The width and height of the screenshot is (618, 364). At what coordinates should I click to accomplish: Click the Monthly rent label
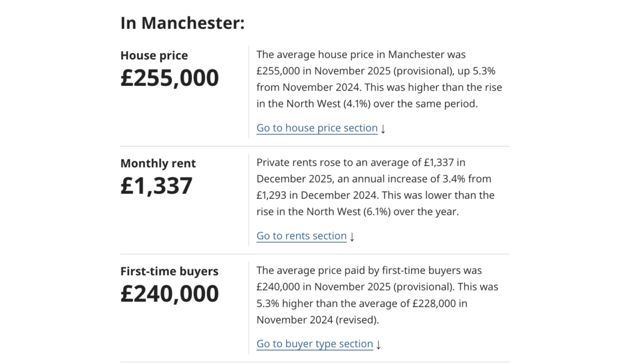point(158,163)
